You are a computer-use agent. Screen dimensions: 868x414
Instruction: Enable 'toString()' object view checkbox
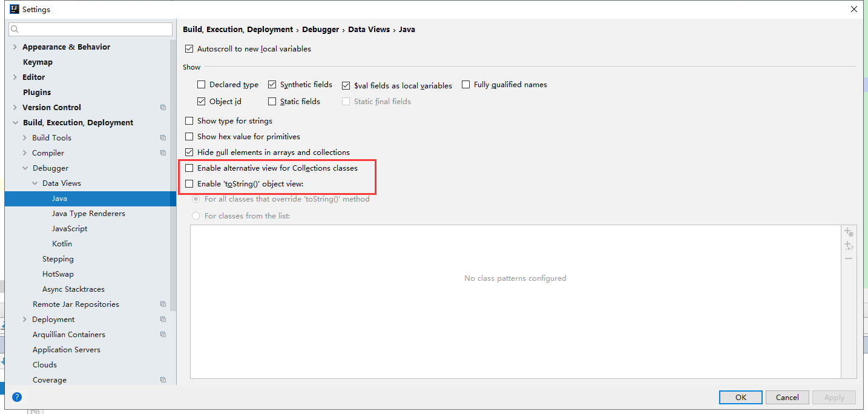click(189, 183)
